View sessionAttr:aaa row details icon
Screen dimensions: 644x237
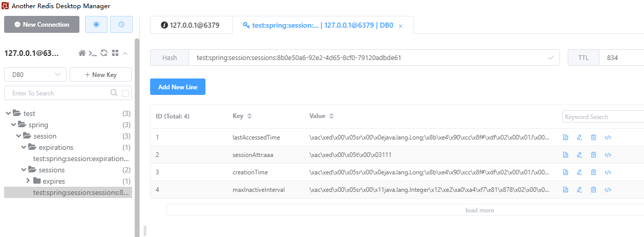566,155
